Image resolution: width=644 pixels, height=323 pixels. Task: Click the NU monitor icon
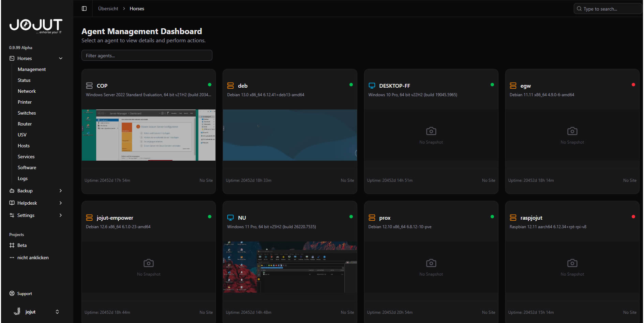(x=230, y=218)
